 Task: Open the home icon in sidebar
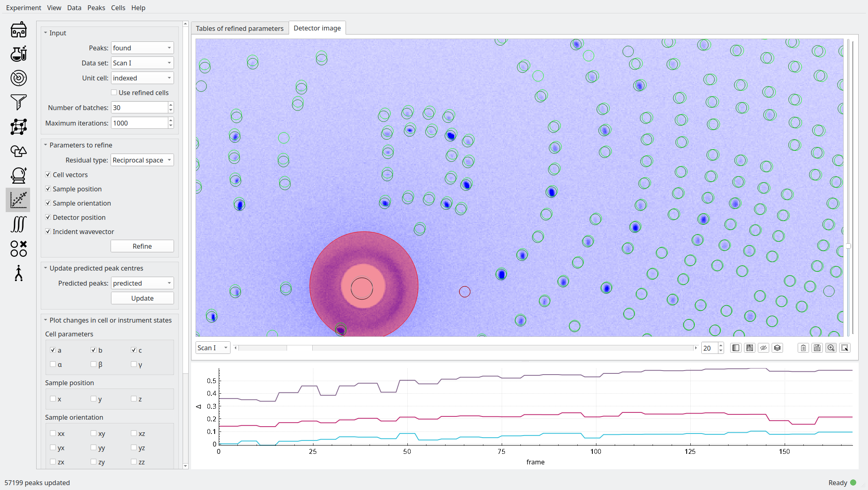[x=18, y=30]
